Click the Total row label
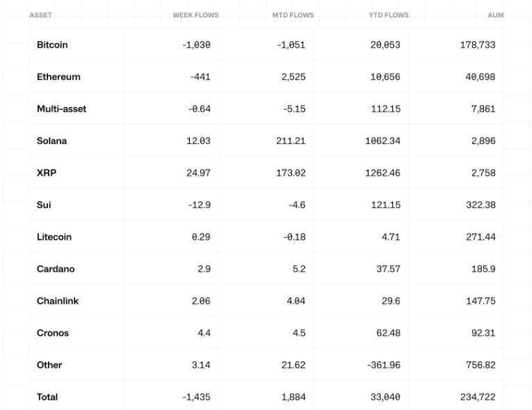The image size is (532, 410). point(47,397)
